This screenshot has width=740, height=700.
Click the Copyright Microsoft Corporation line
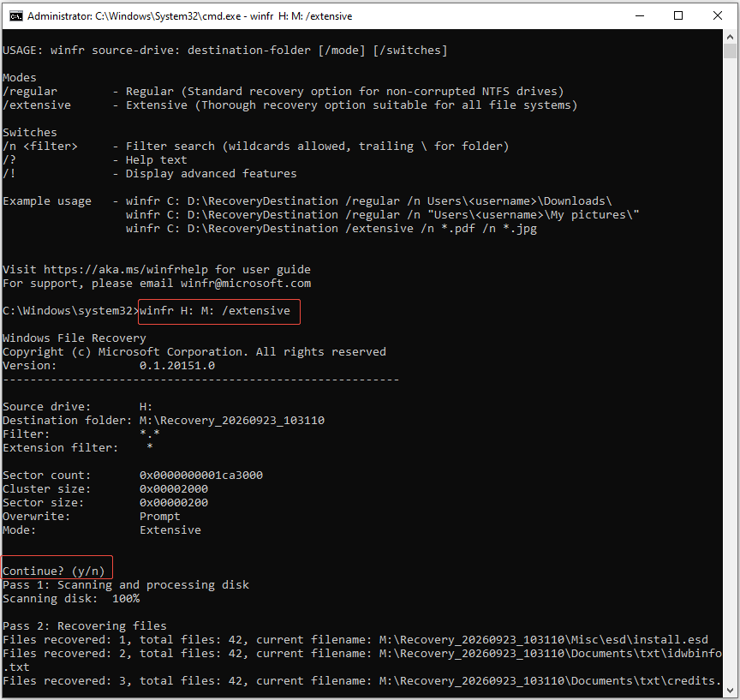[194, 351]
